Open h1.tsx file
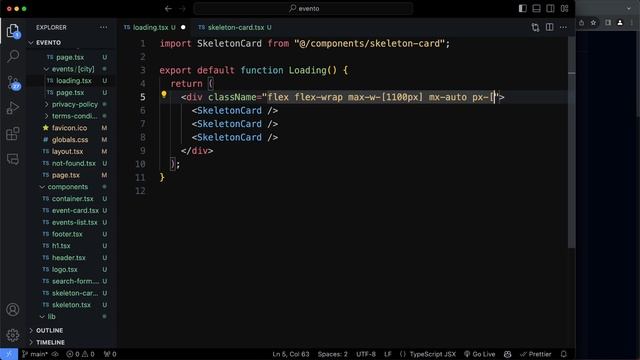640x360 pixels. point(61,246)
